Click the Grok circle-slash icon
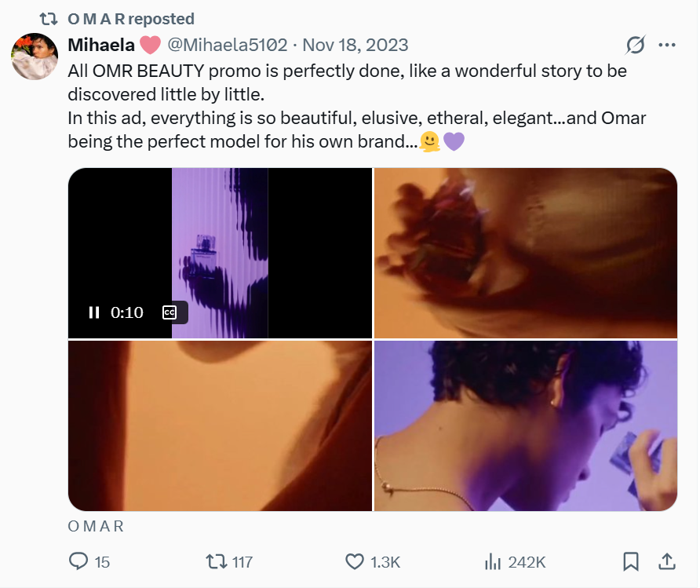The height and width of the screenshot is (588, 700). (636, 46)
